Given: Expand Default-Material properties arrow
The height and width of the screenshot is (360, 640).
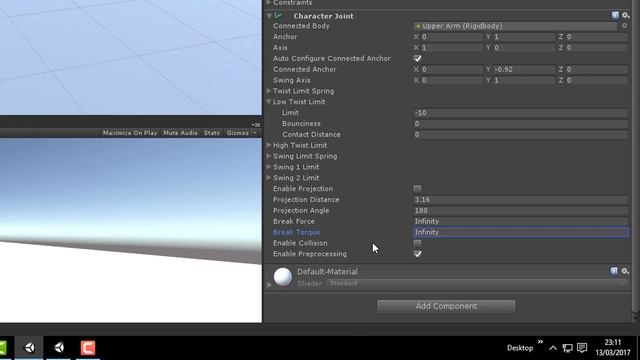Looking at the screenshot, I should [x=269, y=284].
